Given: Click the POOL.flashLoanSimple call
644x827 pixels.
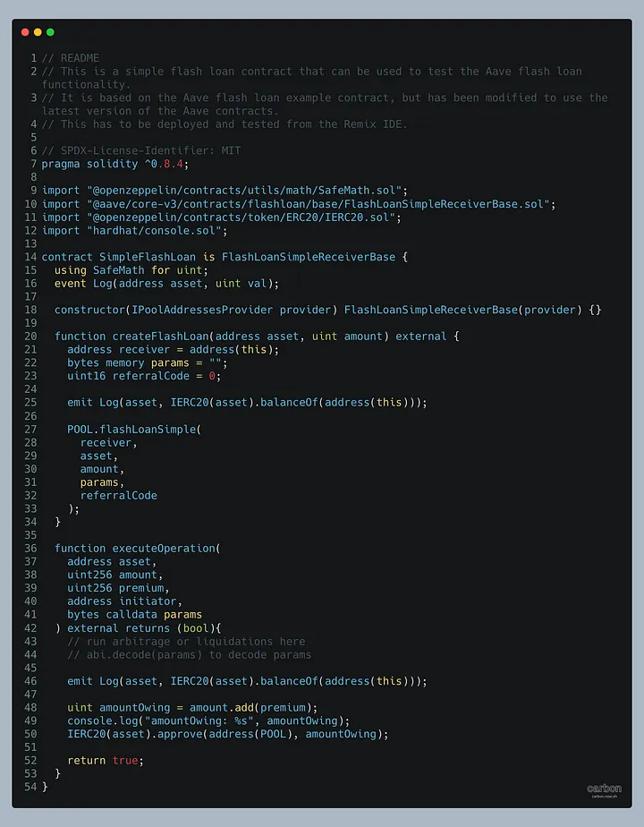Looking at the screenshot, I should tap(132, 429).
